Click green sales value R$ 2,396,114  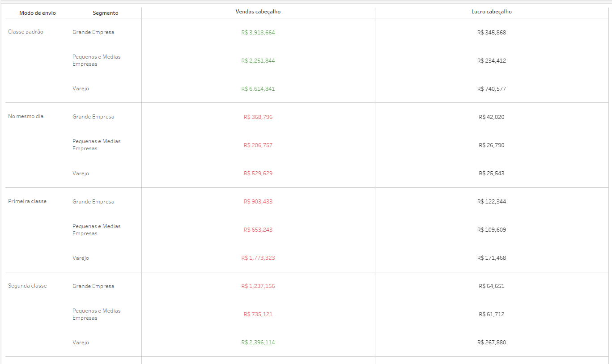258,343
